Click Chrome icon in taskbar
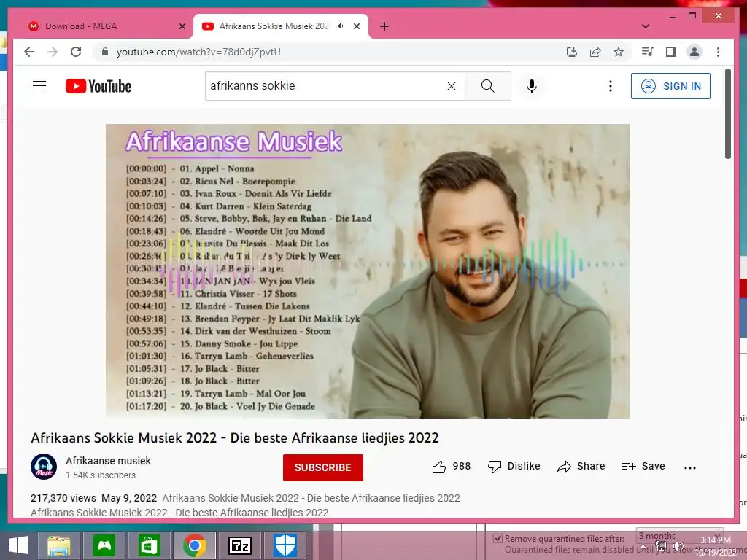This screenshot has height=560, width=747. tap(194, 545)
